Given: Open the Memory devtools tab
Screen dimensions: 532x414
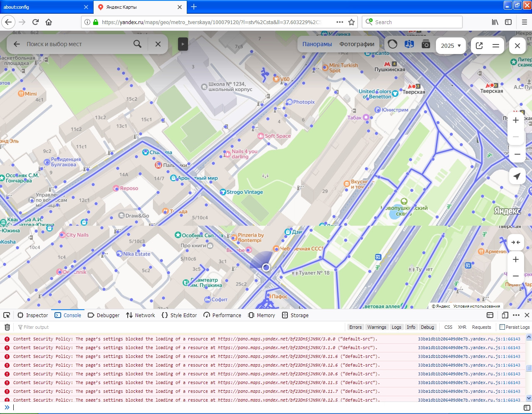Looking at the screenshot, I should [262, 315].
